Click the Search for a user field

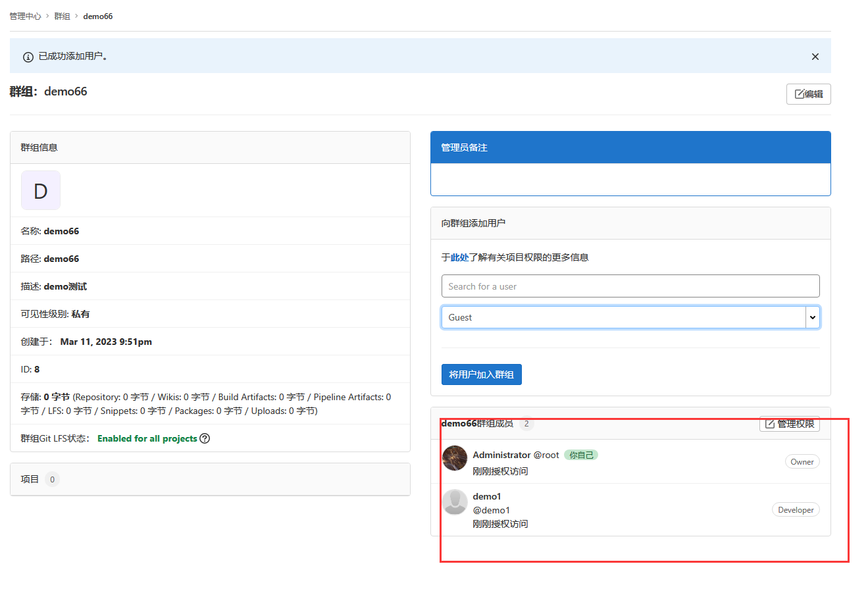coord(630,286)
